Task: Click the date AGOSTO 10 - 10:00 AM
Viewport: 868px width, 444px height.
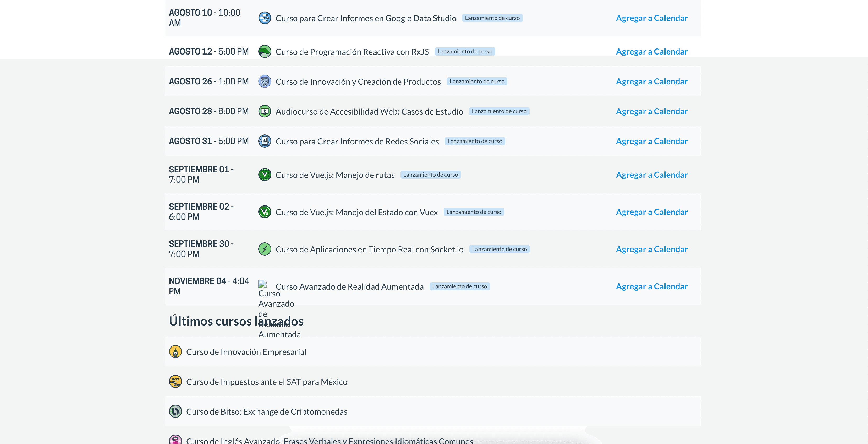Action: (205, 18)
